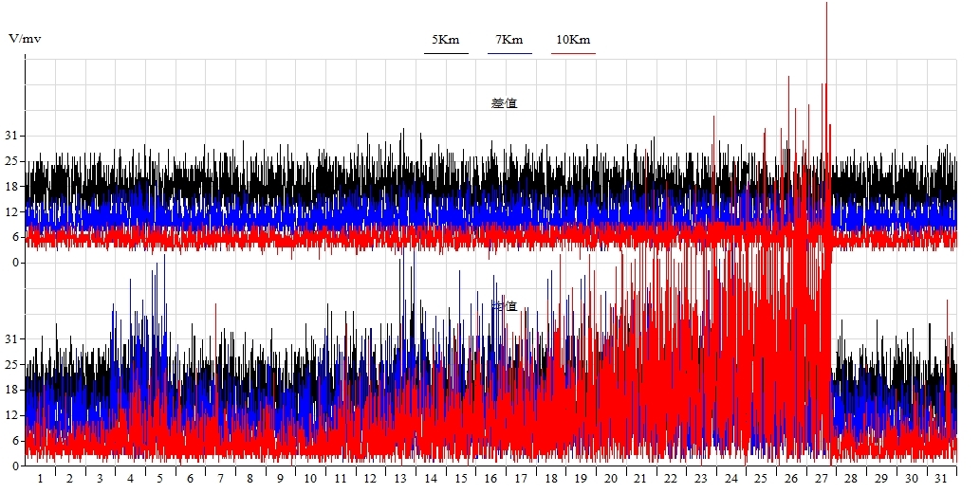Select the 差值 title of upper chart
The width and height of the screenshot is (980, 493).
click(x=504, y=103)
